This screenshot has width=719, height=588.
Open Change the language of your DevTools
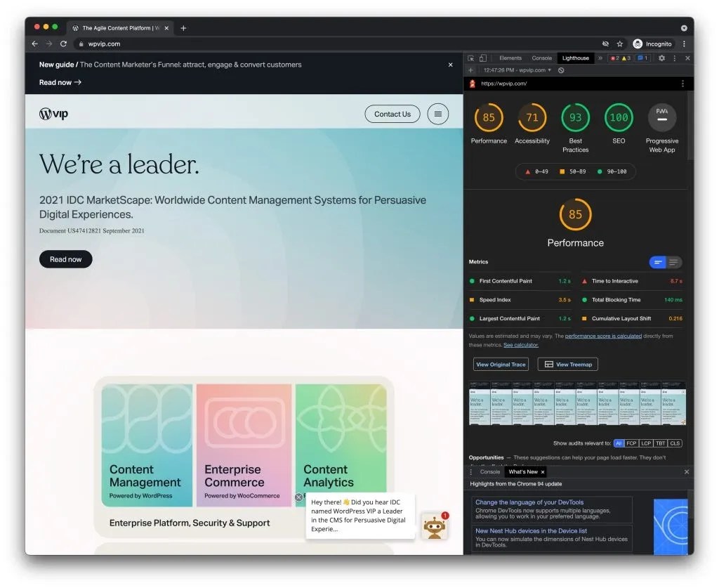point(529,503)
